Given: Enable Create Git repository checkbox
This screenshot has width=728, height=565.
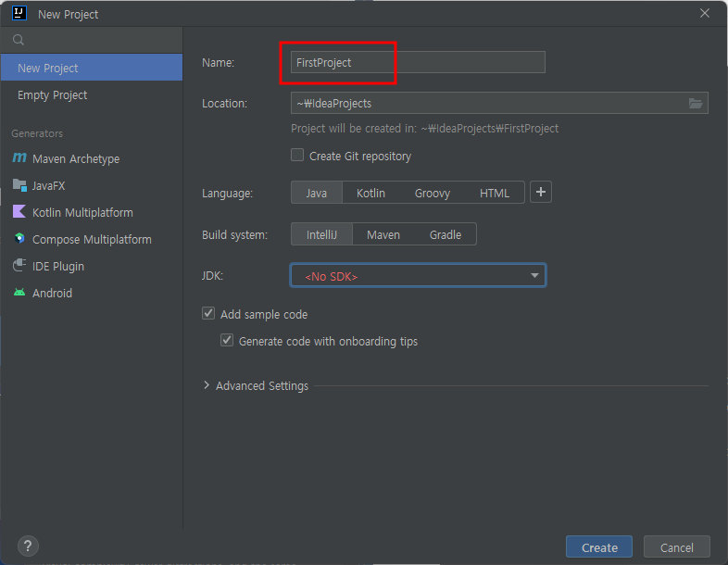Looking at the screenshot, I should pos(297,155).
